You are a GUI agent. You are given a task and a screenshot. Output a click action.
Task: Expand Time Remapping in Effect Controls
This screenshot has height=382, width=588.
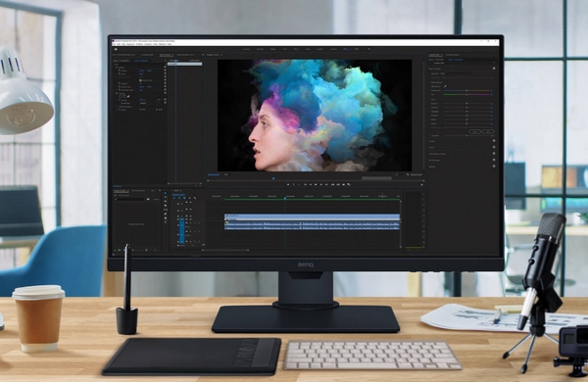click(115, 107)
